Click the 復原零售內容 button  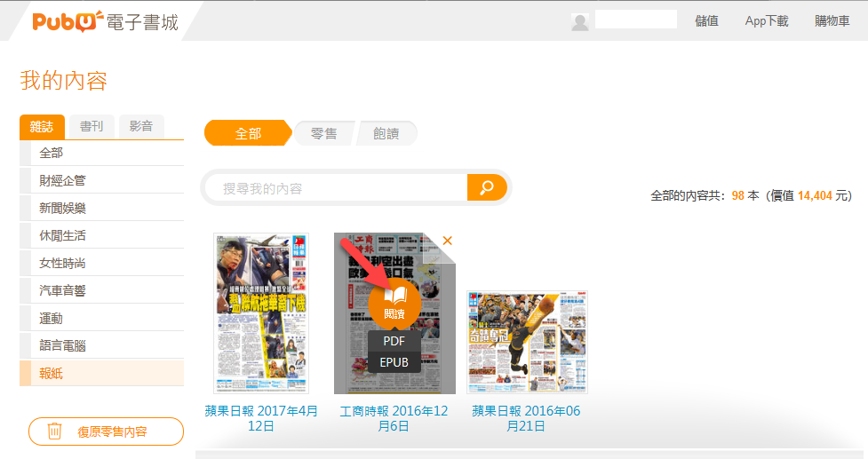click(106, 431)
